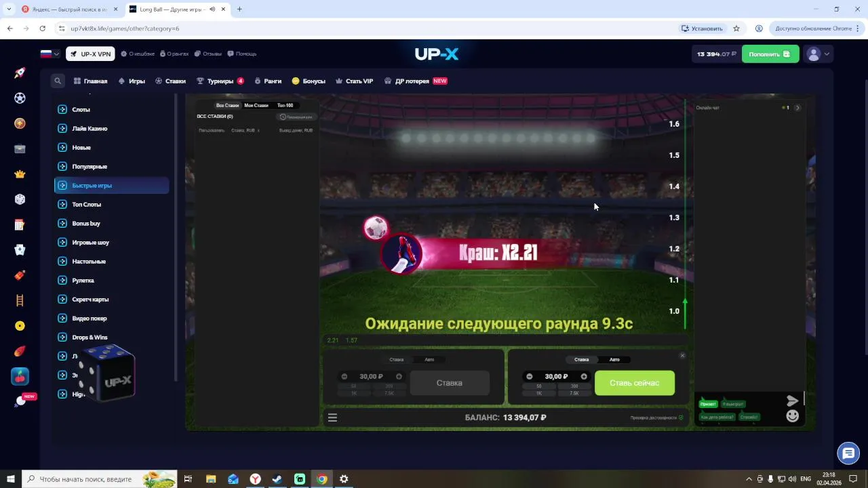Click the О кешбэке link
This screenshot has width=868, height=488.
138,54
